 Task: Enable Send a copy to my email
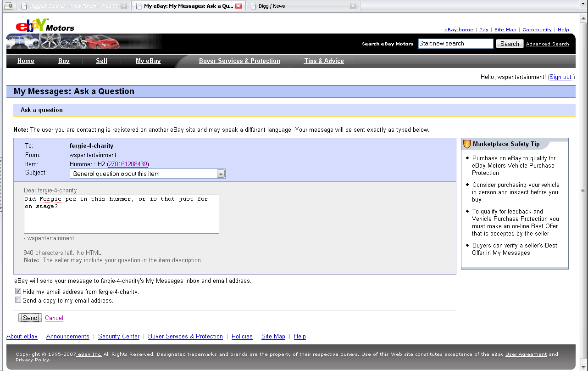(x=18, y=300)
